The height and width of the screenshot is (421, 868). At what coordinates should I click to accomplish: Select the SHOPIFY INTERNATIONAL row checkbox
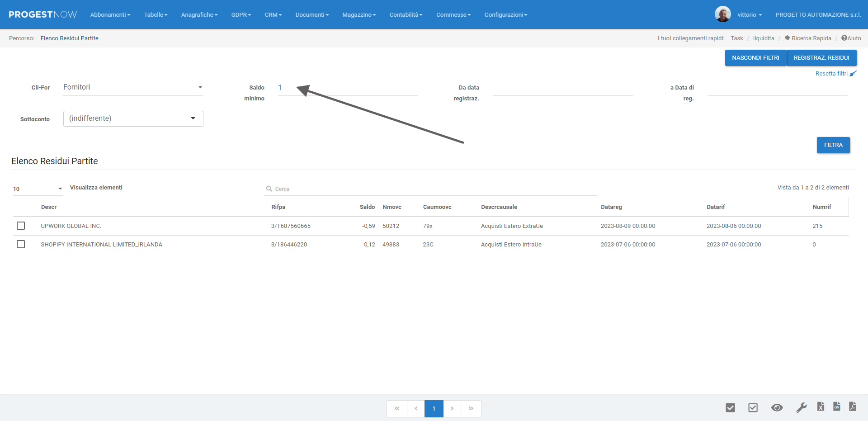click(x=21, y=244)
